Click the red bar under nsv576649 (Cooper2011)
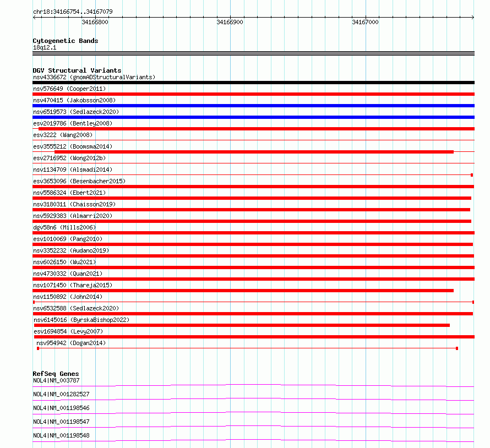This screenshot has height=448, width=490. click(253, 94)
